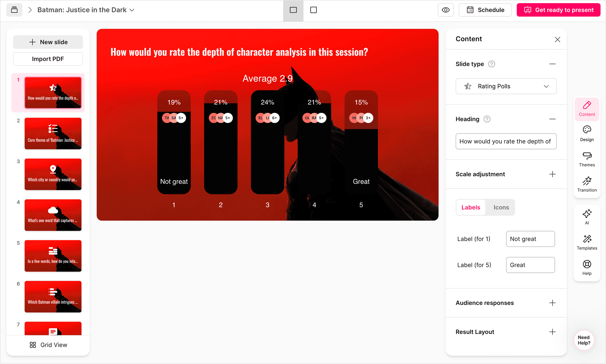The width and height of the screenshot is (606, 364).
Task: Open the slides overview icon in top-left corner
Action: 14,10
